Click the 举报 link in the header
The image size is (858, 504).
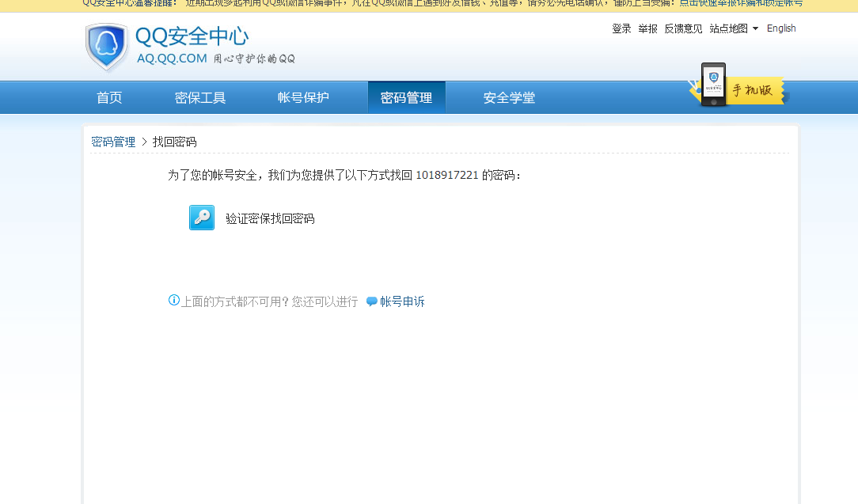point(648,28)
